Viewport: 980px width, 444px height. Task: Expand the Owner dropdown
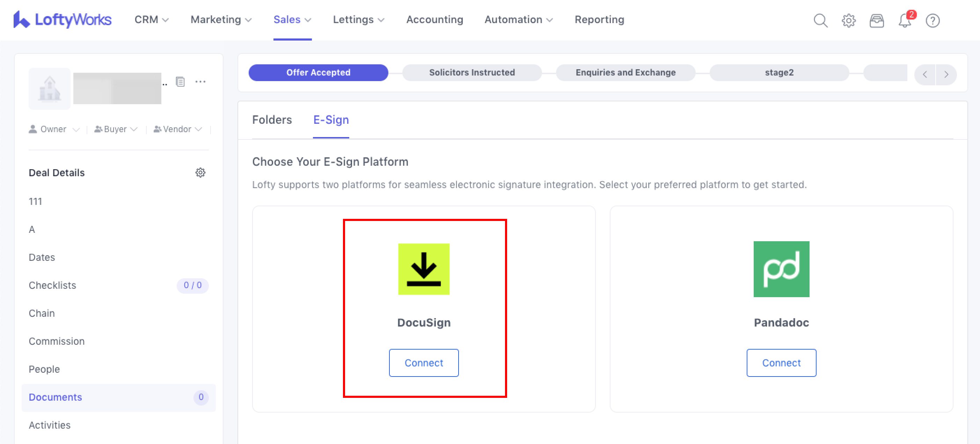point(54,129)
